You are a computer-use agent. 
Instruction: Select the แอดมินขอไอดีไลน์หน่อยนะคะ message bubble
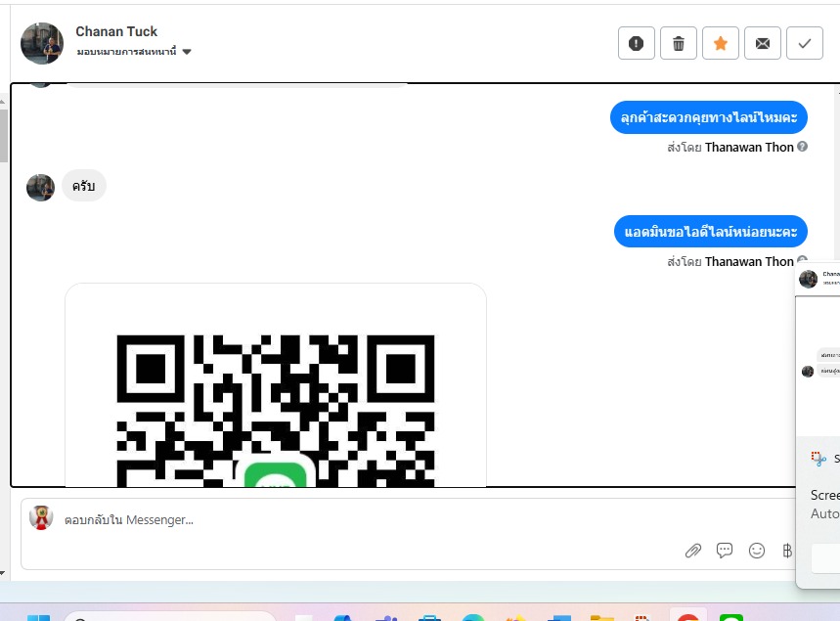[x=710, y=232]
